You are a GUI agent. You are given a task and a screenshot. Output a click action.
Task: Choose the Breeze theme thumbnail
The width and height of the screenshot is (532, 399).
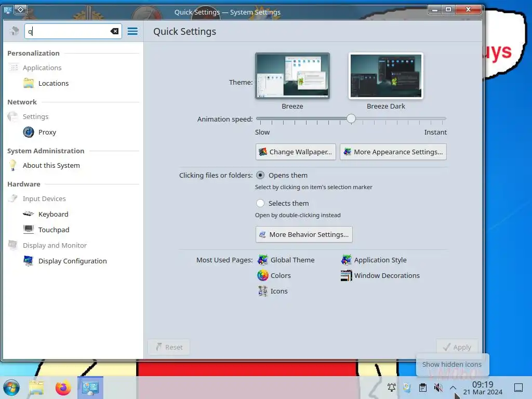292,76
